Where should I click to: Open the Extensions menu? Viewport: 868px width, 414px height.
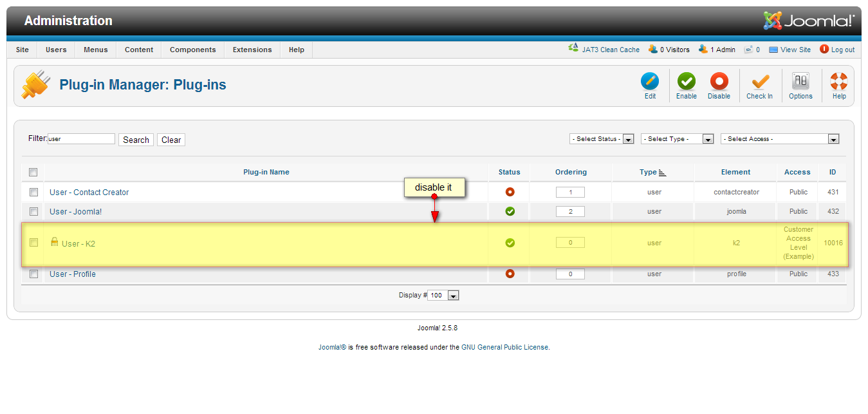pyautogui.click(x=252, y=50)
